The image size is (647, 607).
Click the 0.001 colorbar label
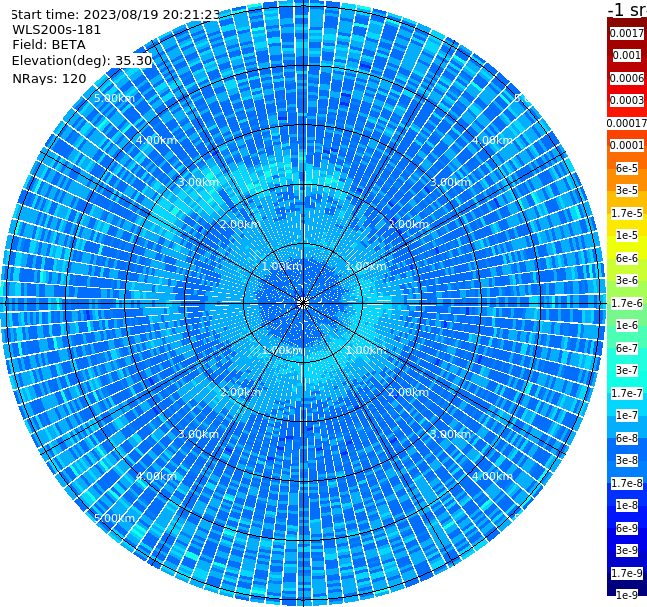click(627, 55)
